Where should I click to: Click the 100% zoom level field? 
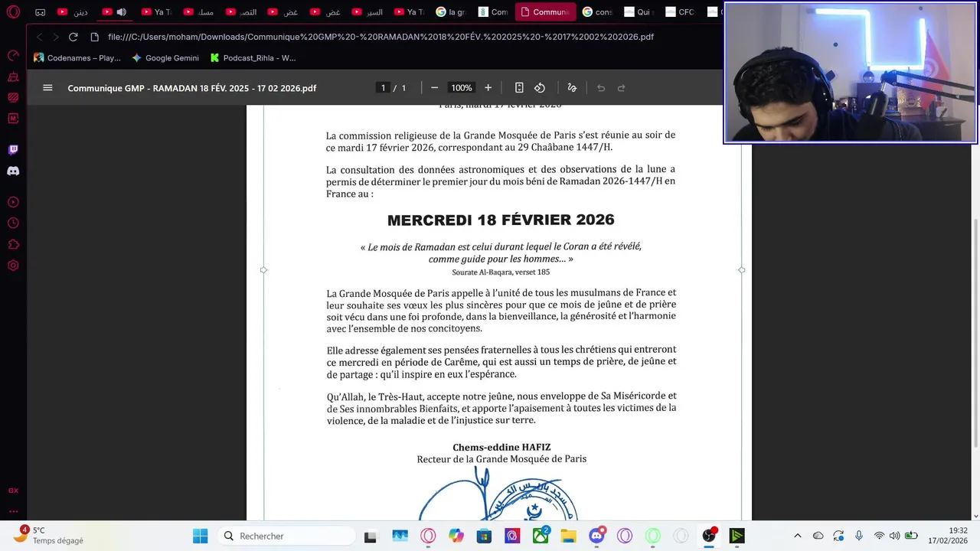(x=461, y=88)
